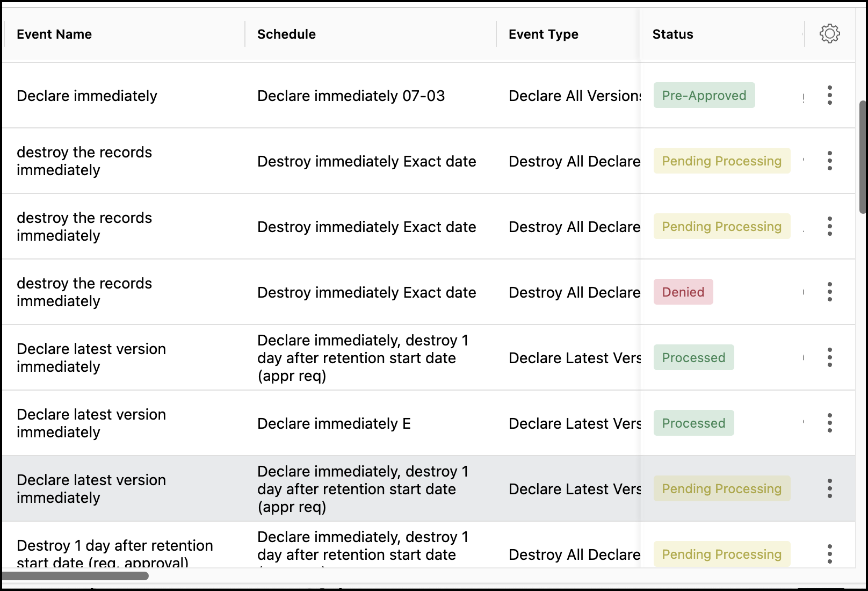Select the 'Declare immediately' event name cell
Image resolution: width=868 pixels, height=591 pixels.
click(87, 96)
